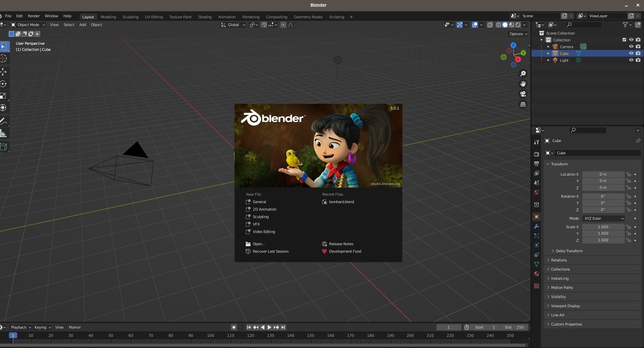644x348 pixels.
Task: Uncheck the Collection exclude checkbox
Action: click(x=624, y=40)
